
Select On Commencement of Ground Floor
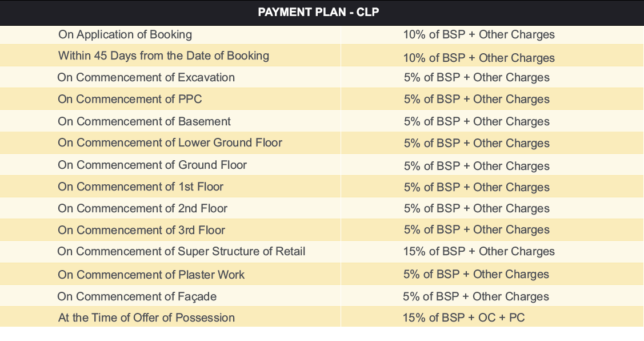[153, 165]
